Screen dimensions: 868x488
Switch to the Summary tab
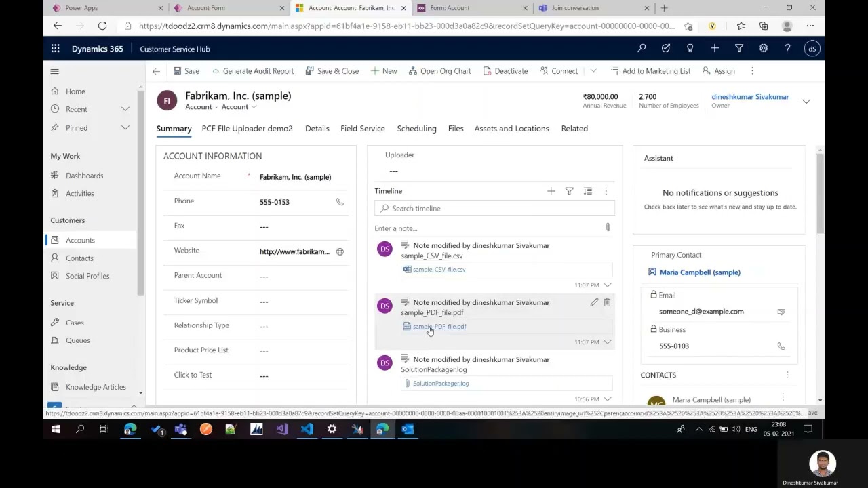[174, 129]
